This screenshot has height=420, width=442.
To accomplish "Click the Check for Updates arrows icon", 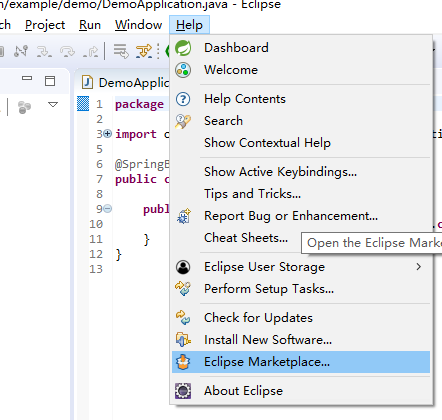I will (183, 317).
